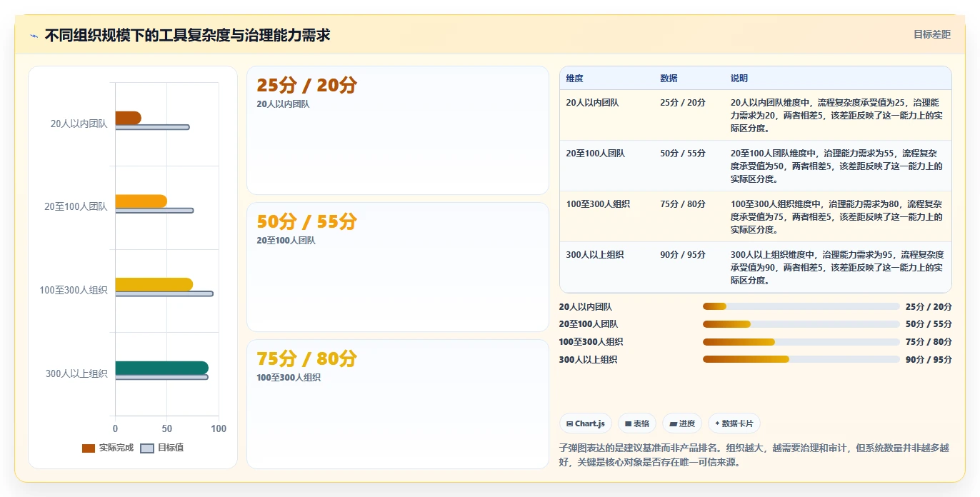Click the progress bar for 20人以内团队

coord(801,307)
